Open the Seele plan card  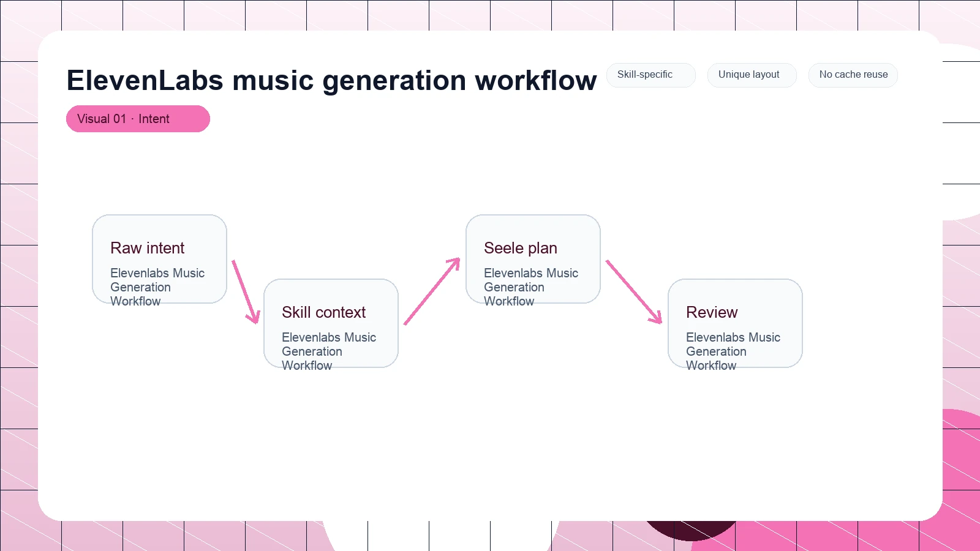pyautogui.click(x=533, y=259)
